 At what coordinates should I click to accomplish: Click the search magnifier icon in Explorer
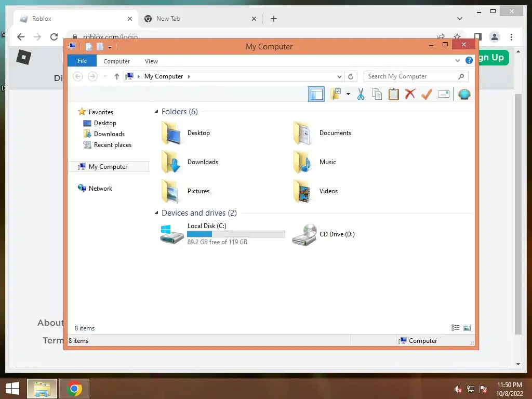tap(461, 76)
